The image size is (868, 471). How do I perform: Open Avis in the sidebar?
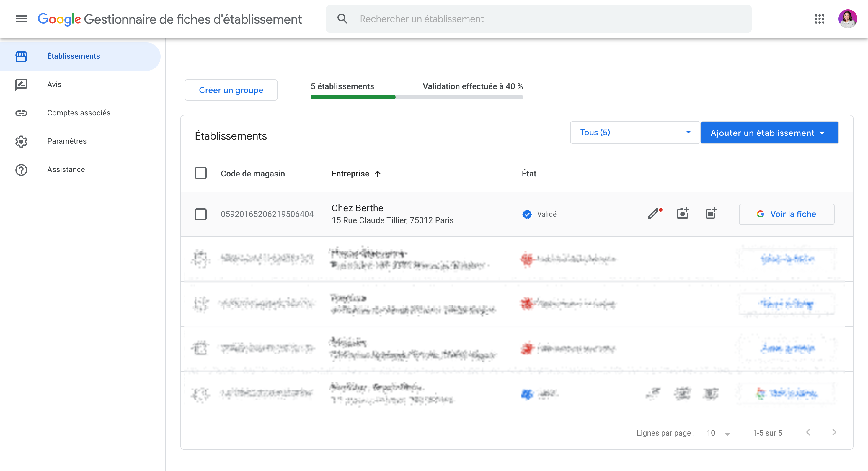pyautogui.click(x=80, y=85)
